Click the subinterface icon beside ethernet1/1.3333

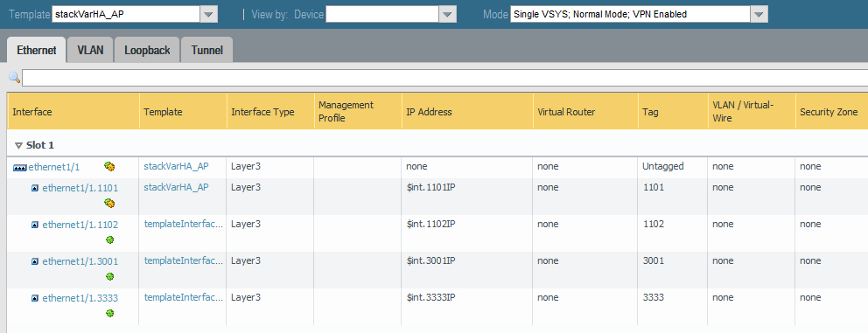[x=35, y=299]
